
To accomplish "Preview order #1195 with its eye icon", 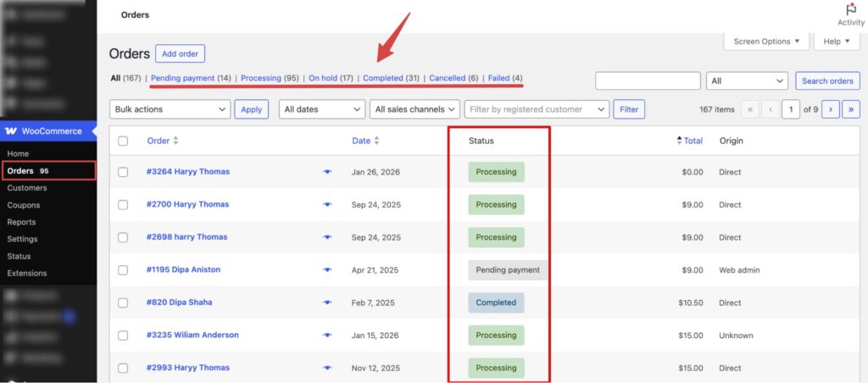I will tap(327, 269).
